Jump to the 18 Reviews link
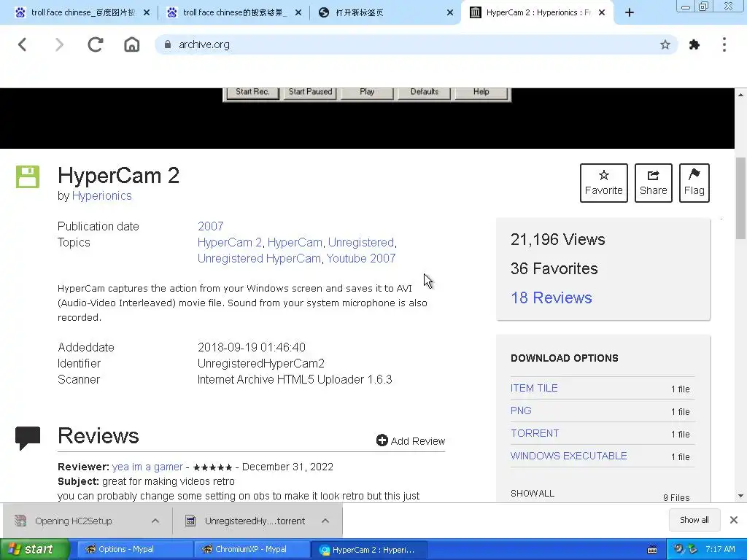Image resolution: width=747 pixels, height=560 pixels. (551, 297)
